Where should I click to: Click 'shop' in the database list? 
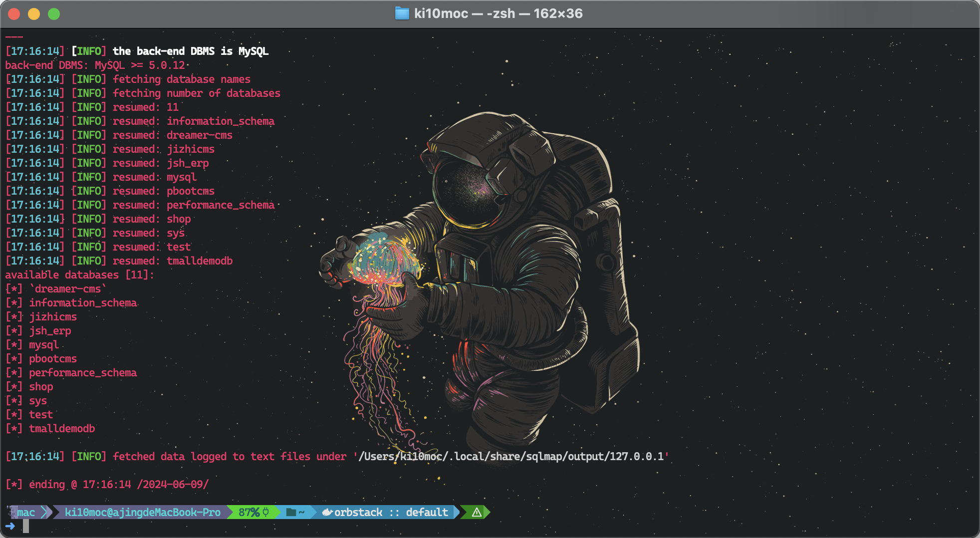click(41, 387)
